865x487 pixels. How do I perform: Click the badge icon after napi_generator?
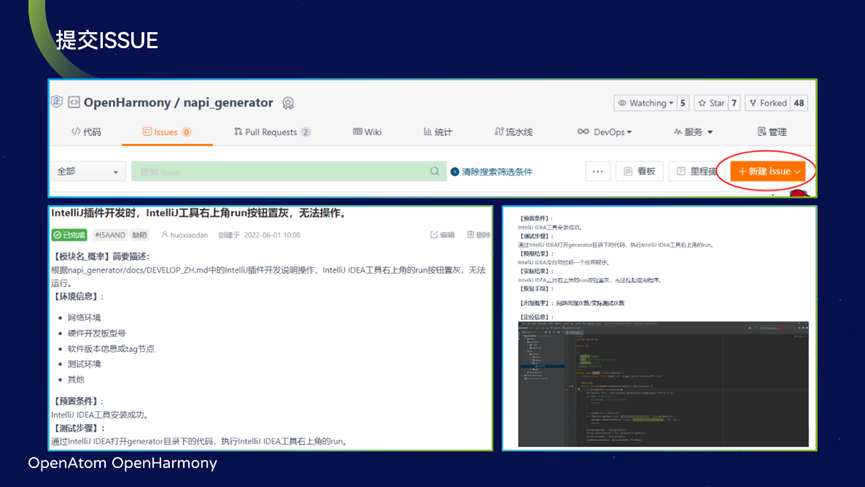pos(288,103)
